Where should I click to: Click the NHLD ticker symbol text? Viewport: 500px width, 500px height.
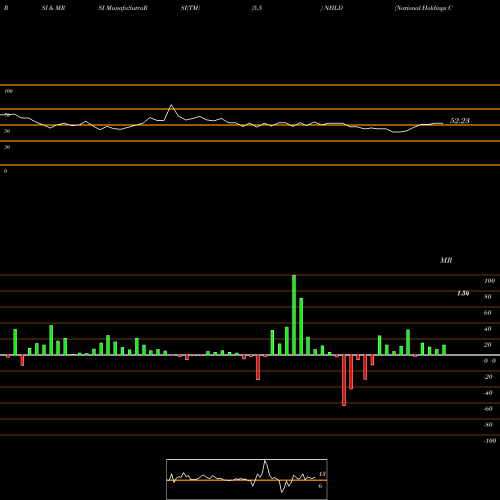coord(333,8)
